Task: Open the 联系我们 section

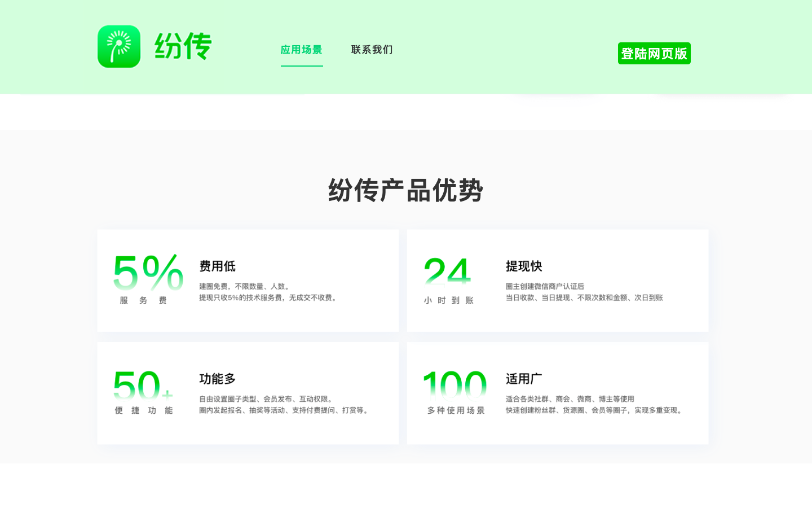Action: coord(371,50)
